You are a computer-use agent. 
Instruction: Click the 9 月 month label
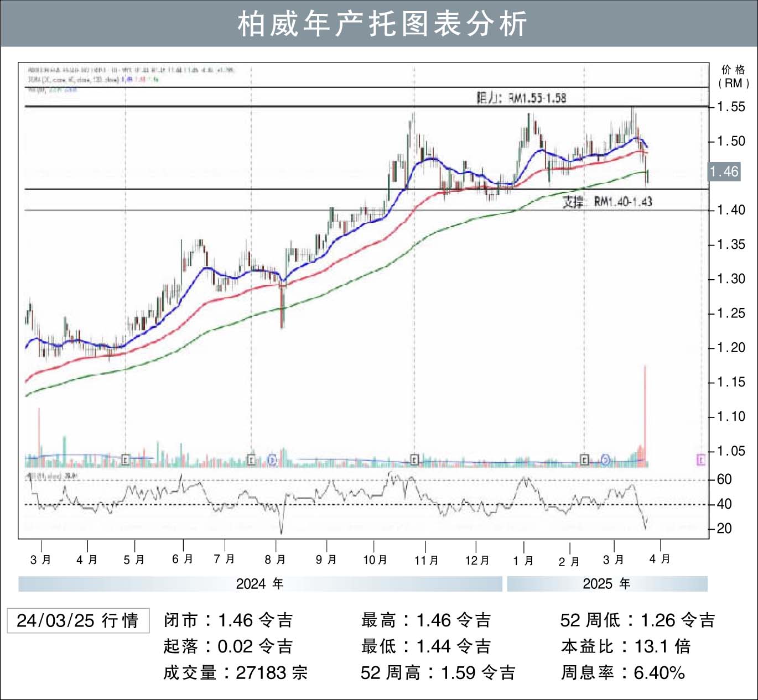pos(326,560)
